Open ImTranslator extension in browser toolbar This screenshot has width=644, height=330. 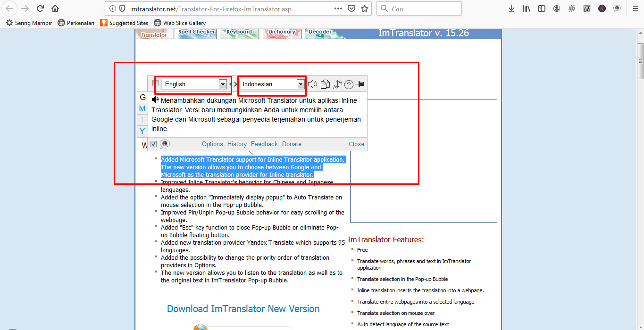pos(617,8)
